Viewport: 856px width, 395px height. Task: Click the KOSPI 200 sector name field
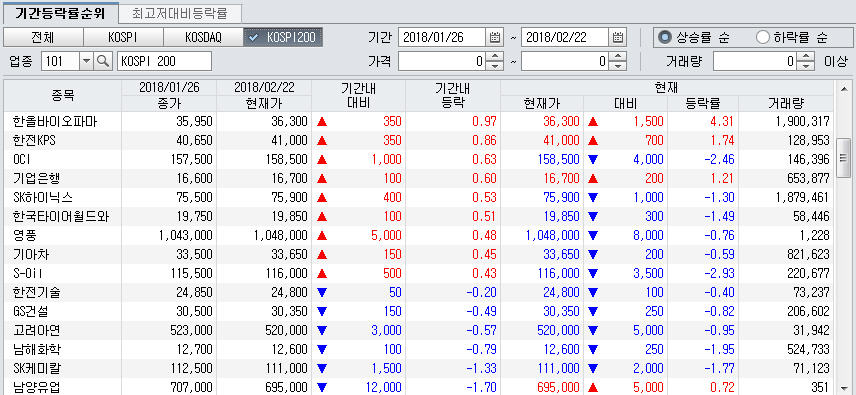[x=164, y=61]
